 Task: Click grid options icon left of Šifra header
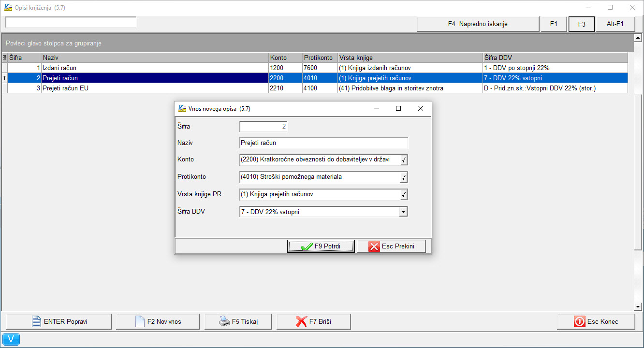(5, 58)
